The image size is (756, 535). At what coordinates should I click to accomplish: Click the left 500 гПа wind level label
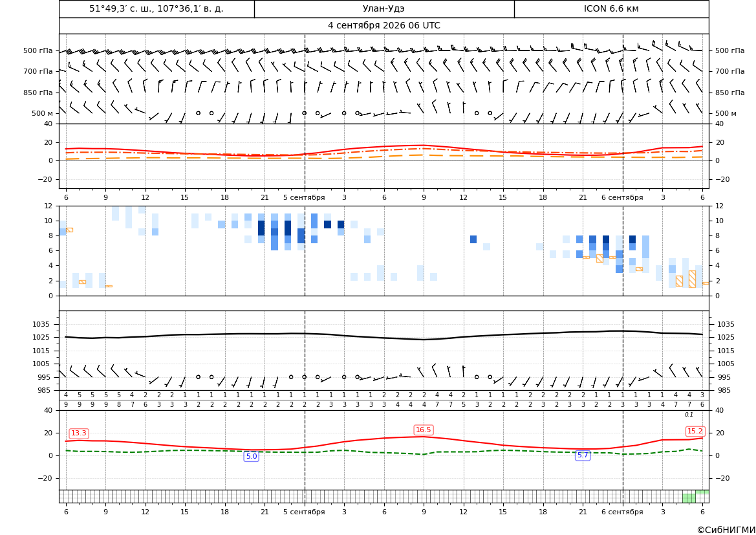tap(38, 50)
